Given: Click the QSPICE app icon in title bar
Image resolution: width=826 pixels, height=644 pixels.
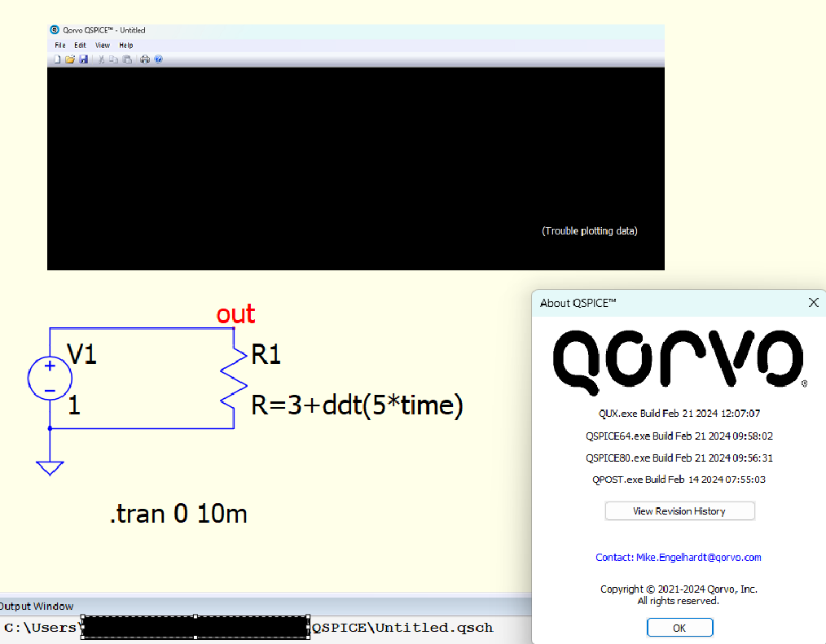Looking at the screenshot, I should [55, 30].
